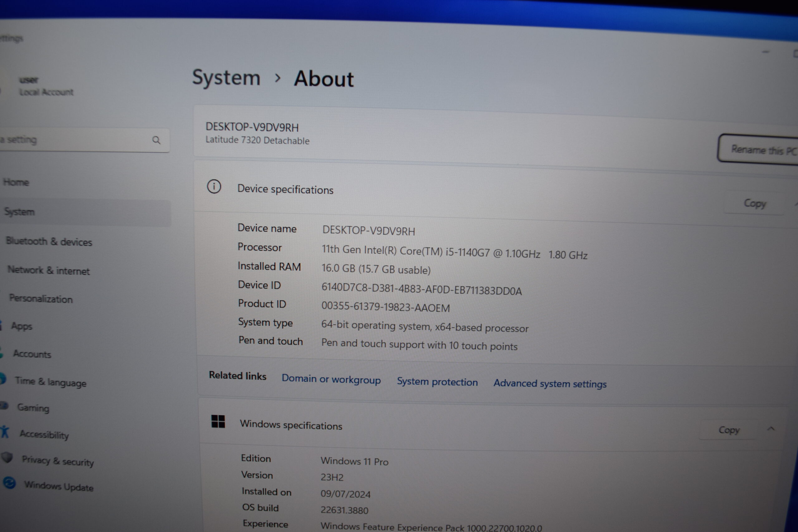Copy the Device specifications
Viewport: 798px width, 532px height.
pyautogui.click(x=755, y=203)
